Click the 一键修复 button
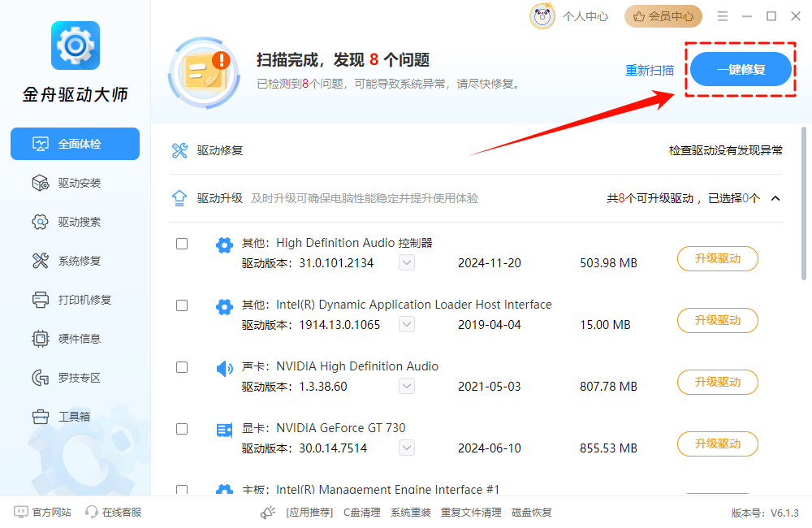 point(740,69)
